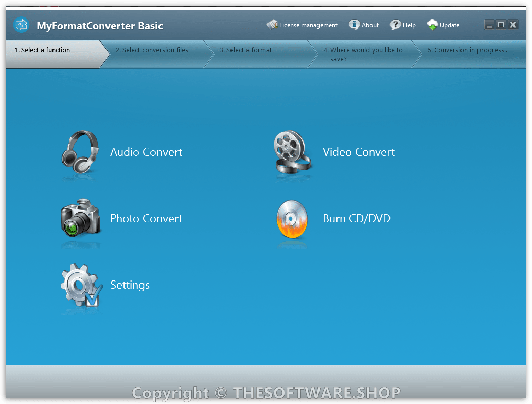Click the Photo Convert label
Image resolution: width=532 pixels, height=404 pixels.
(146, 218)
